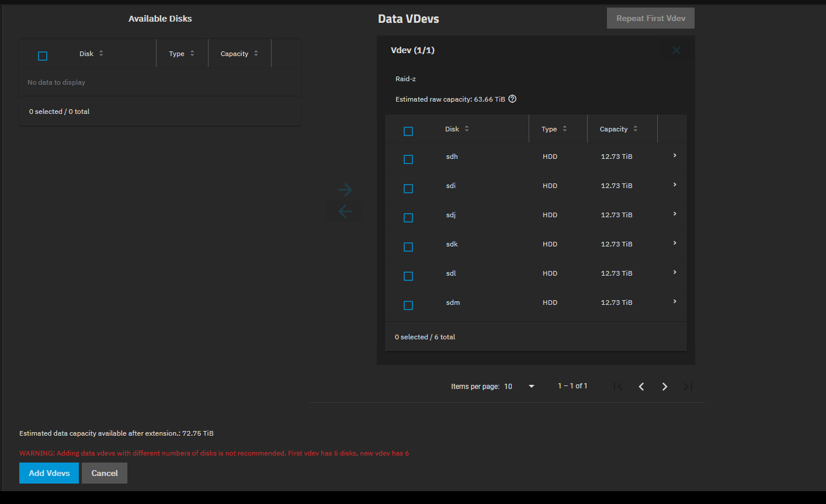The width and height of the screenshot is (826, 504).
Task: Go to the previous page of vdevs
Action: point(641,387)
